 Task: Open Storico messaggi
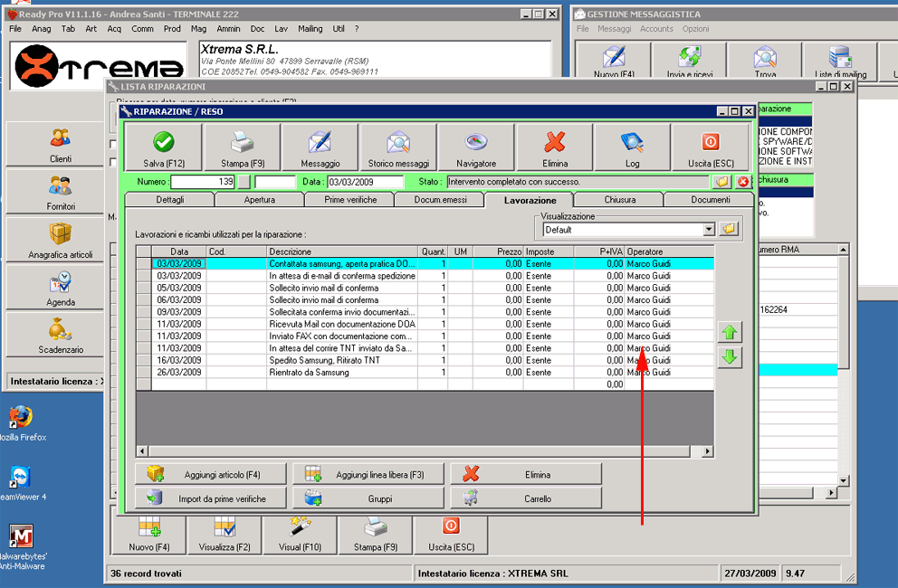pyautogui.click(x=398, y=147)
